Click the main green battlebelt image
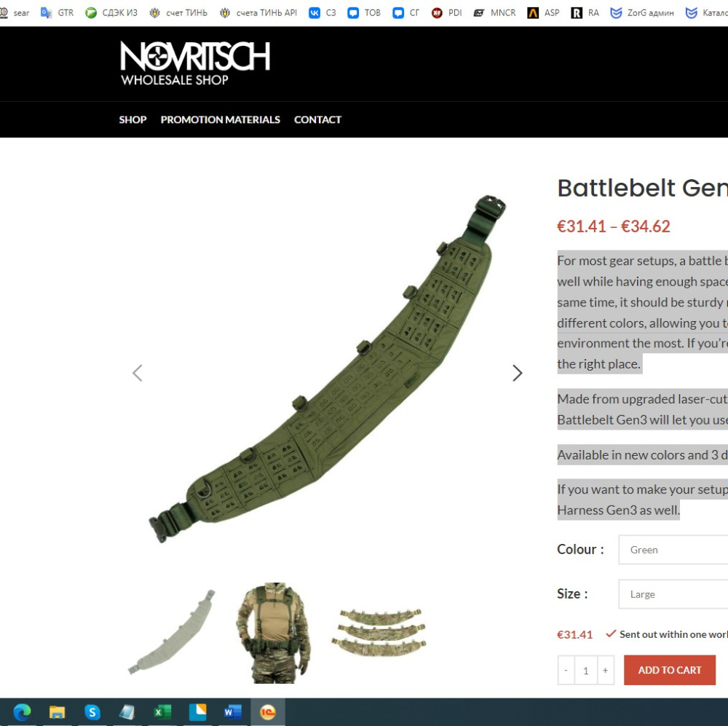This screenshot has width=728, height=726. pyautogui.click(x=328, y=369)
